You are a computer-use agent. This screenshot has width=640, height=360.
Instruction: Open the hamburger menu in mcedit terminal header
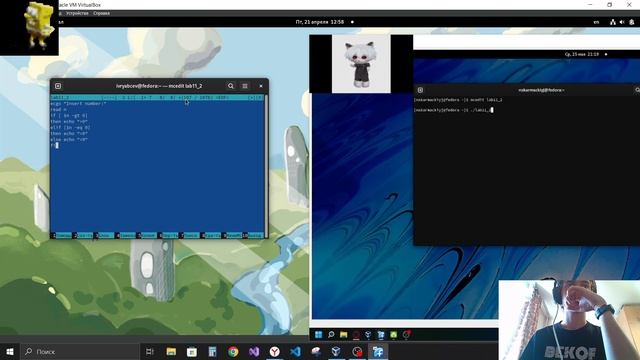pos(245,86)
